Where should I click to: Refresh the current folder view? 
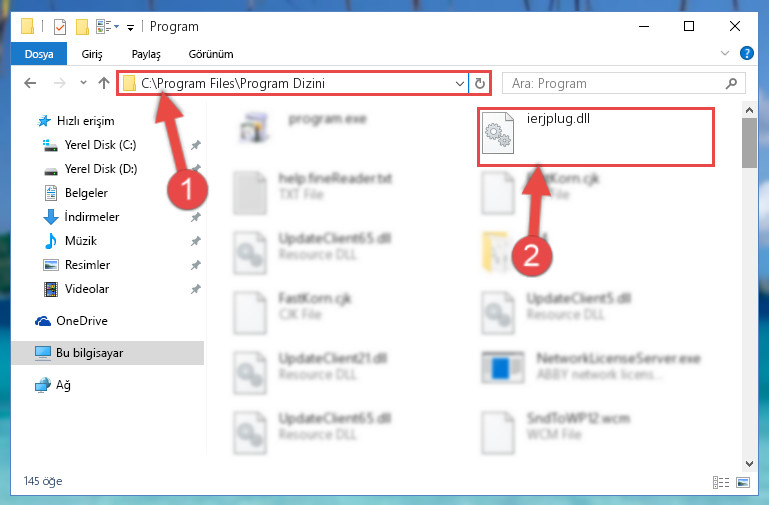coord(480,83)
